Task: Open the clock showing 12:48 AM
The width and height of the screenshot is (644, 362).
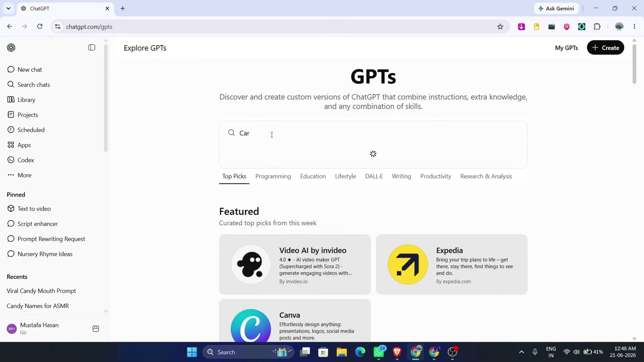Action: pyautogui.click(x=623, y=352)
